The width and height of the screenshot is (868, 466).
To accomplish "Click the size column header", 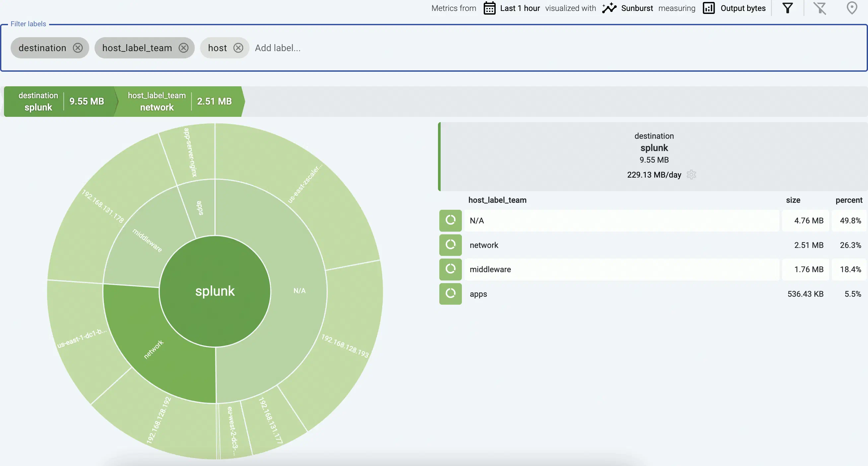I will tap(793, 200).
